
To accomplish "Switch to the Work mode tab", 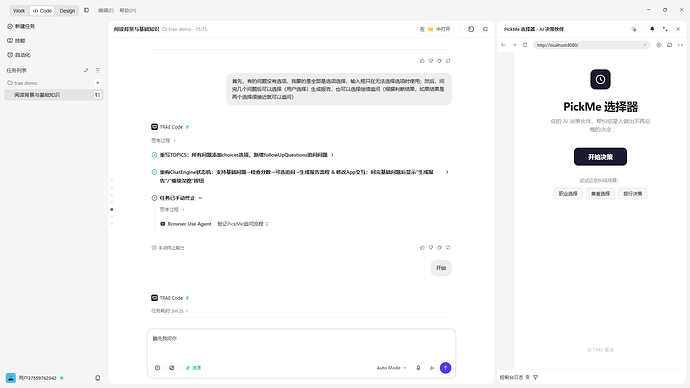I will pyautogui.click(x=19, y=11).
